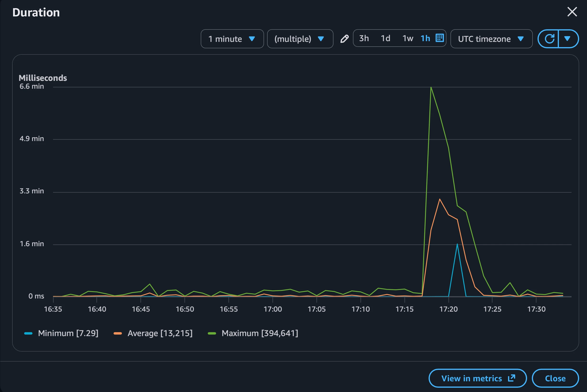
Task: Click the refresh graph icon
Action: (549, 39)
